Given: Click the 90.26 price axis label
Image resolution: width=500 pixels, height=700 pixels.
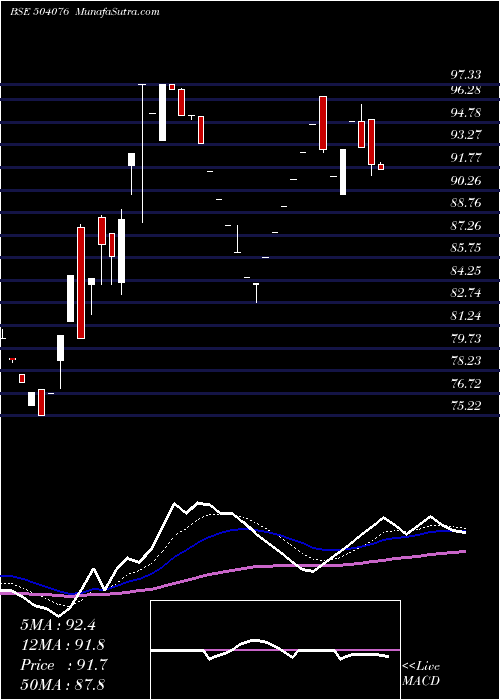Looking at the screenshot, I should (466, 180).
